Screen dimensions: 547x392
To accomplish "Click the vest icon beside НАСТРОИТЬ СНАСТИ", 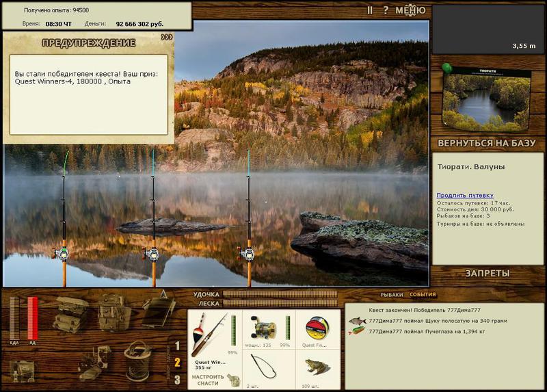I will point(233,380).
